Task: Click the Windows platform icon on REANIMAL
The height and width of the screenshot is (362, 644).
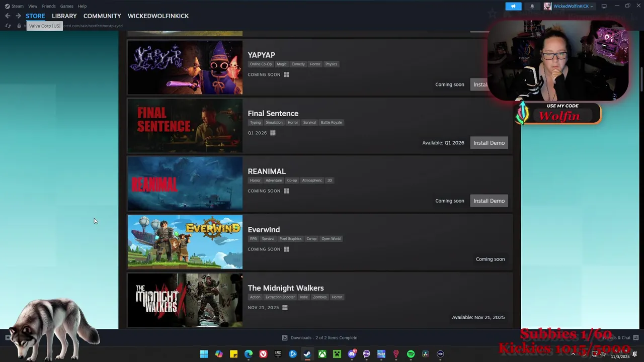Action: click(x=286, y=191)
